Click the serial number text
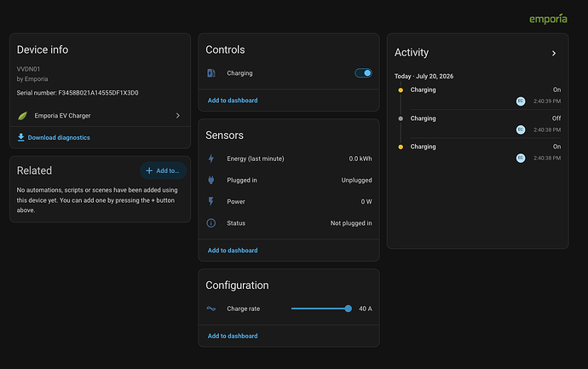 (x=78, y=93)
